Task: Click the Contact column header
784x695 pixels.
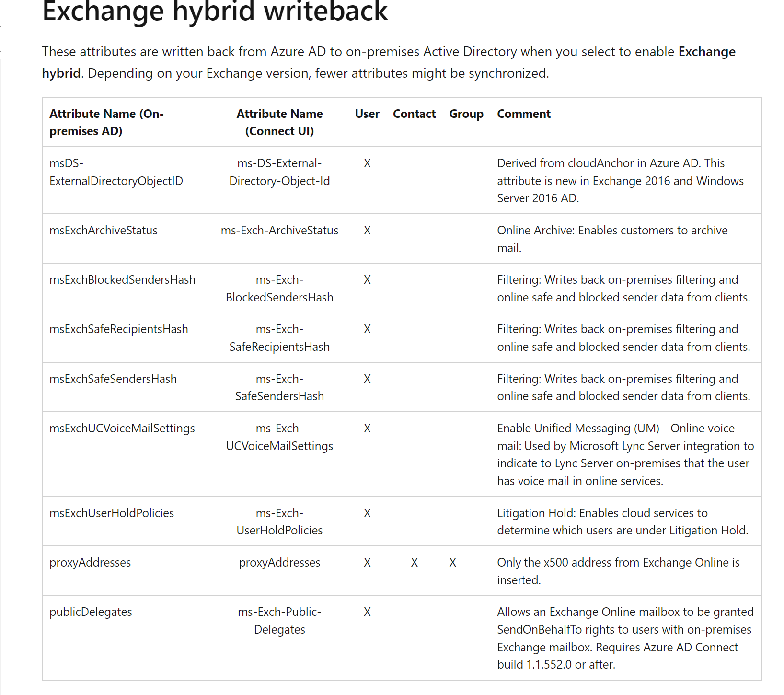Action: click(x=414, y=114)
